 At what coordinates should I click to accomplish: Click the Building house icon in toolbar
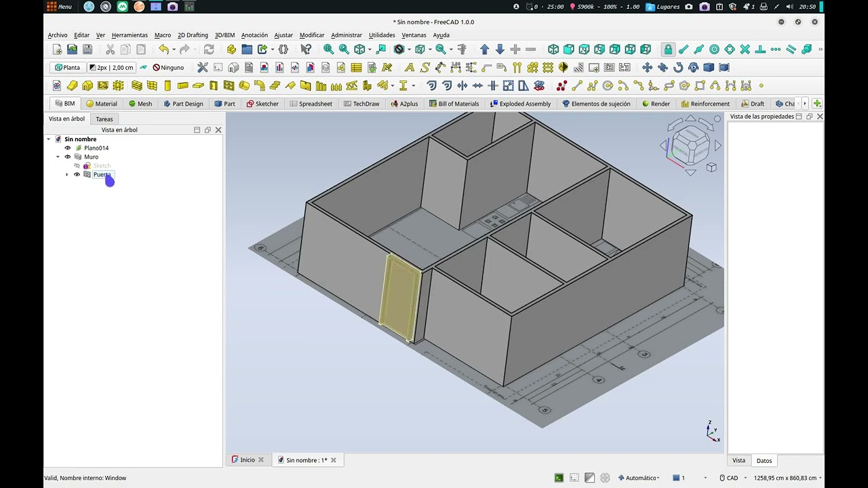(x=87, y=85)
